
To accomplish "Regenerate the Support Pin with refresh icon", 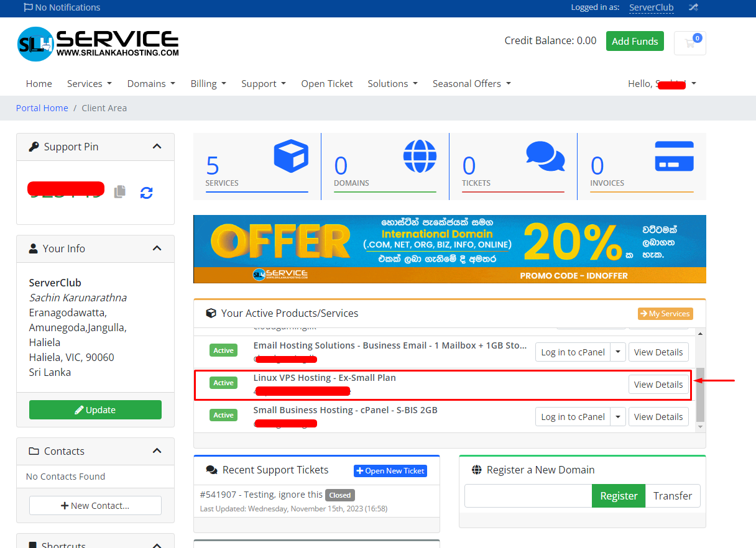I will click(146, 193).
